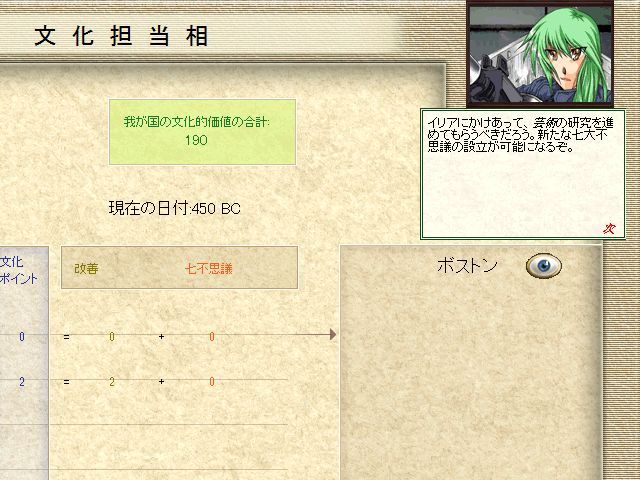640x480 pixels.
Task: Click the empty ボストン city detail panel
Action: click(x=471, y=363)
